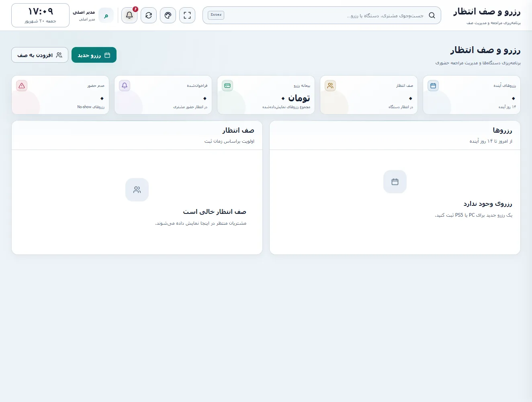Click the در انتظار دستگاه label
This screenshot has height=402, width=532.
point(401,107)
